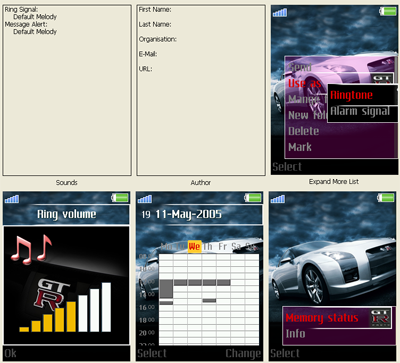Choose Alarm signal in the submenu
This screenshot has width=400, height=363.
pos(360,111)
